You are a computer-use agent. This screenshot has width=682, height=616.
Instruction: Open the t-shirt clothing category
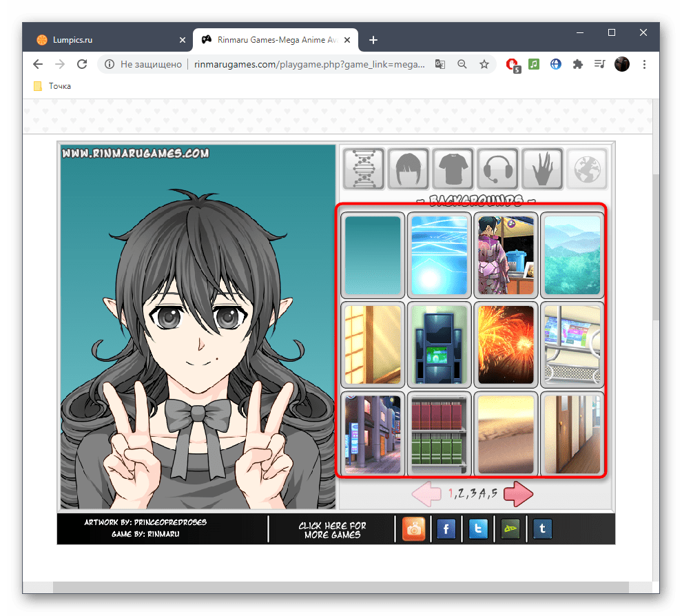coord(453,169)
